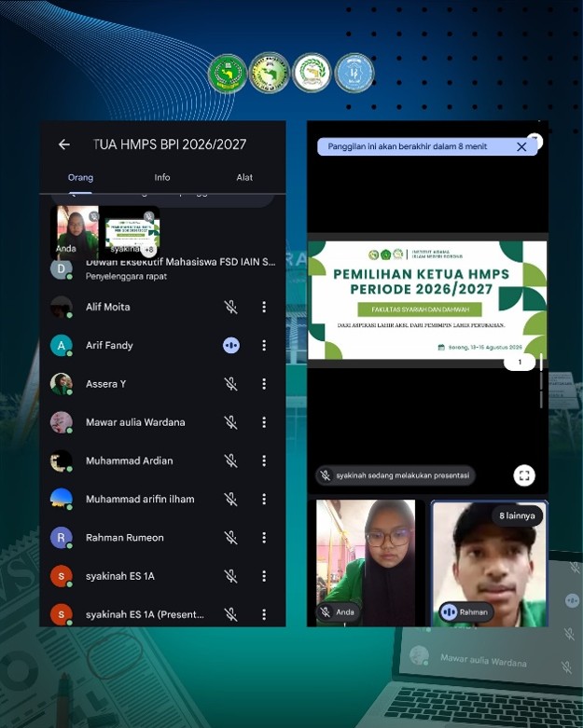Select the Anda self-view video tile
The height and width of the screenshot is (728, 583).
click(366, 563)
